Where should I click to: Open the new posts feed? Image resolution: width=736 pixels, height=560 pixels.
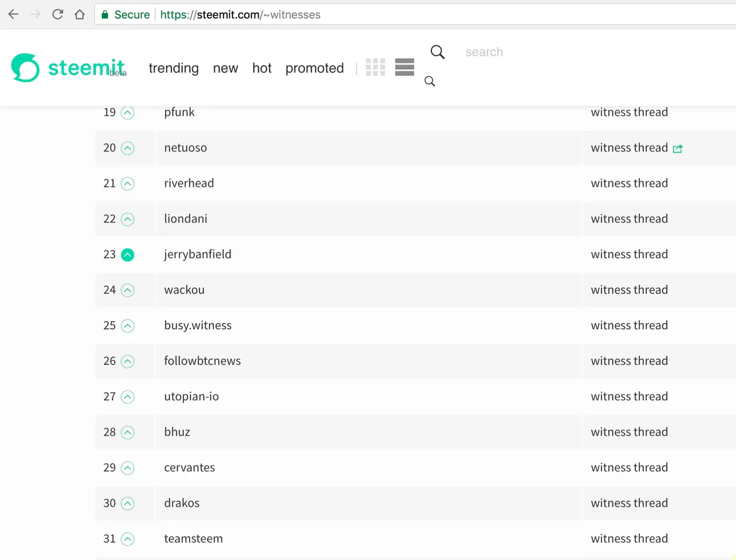pyautogui.click(x=225, y=68)
